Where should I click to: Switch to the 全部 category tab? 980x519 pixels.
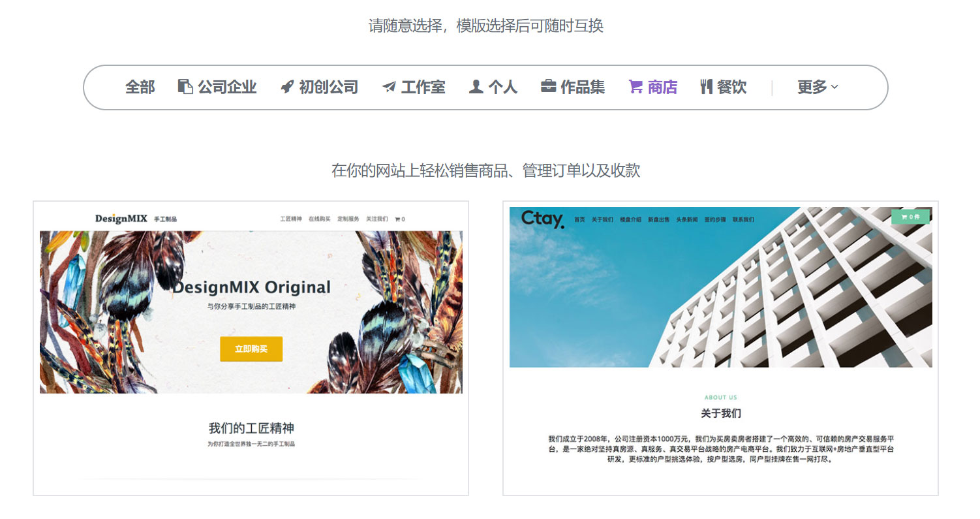tap(140, 87)
